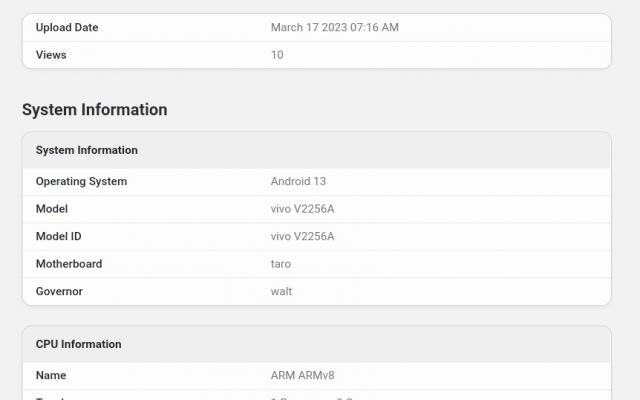Click the partially visible Topology row
Viewport: 640px width, 400px height.
point(317,396)
